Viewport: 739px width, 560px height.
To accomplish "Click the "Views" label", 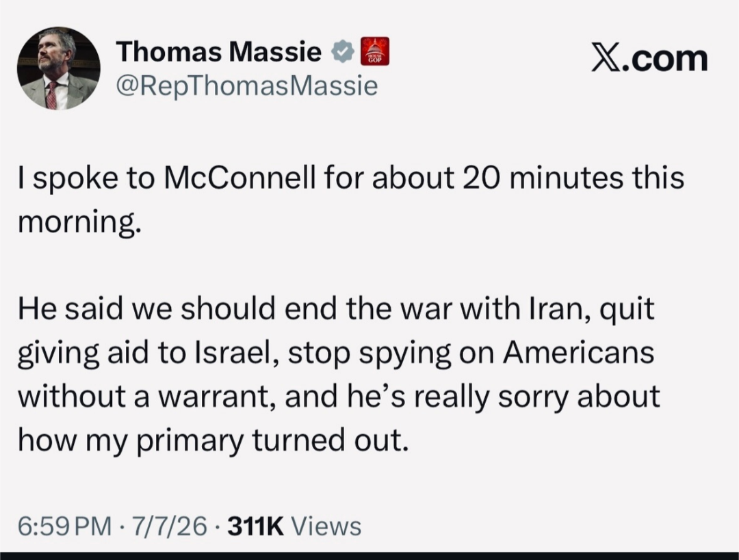I will [x=326, y=526].
